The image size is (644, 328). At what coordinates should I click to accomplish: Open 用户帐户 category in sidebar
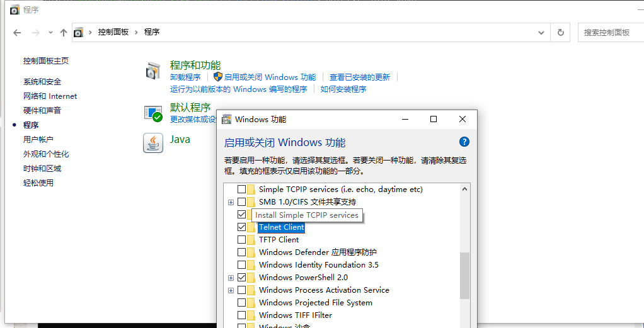click(38, 140)
